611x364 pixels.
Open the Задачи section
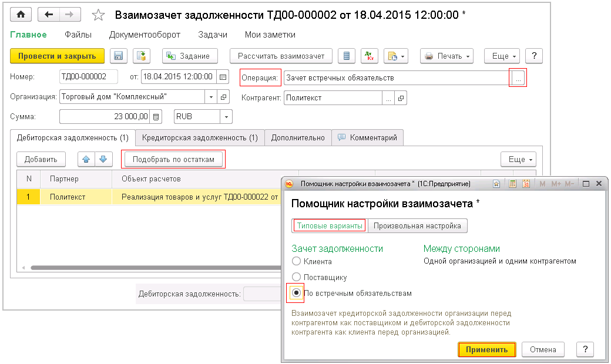[212, 35]
